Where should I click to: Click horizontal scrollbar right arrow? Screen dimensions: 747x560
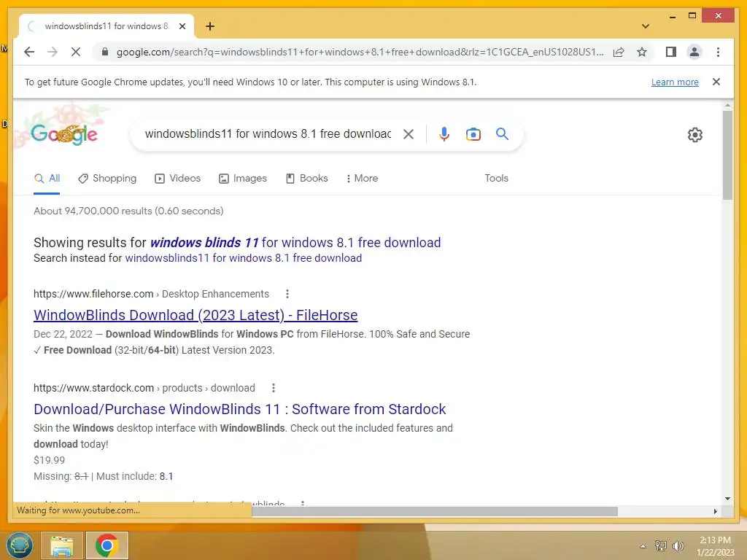coord(716,511)
